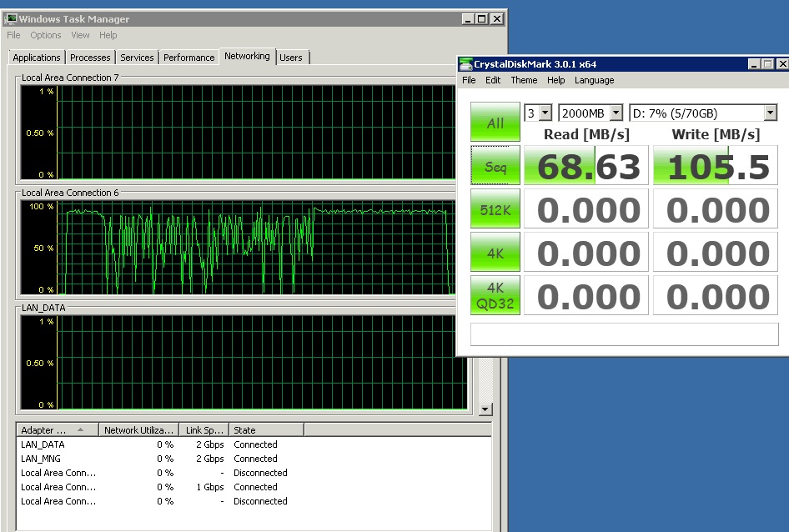This screenshot has height=532, width=789.
Task: Open the drive D: selection dropdown
Action: tap(769, 113)
